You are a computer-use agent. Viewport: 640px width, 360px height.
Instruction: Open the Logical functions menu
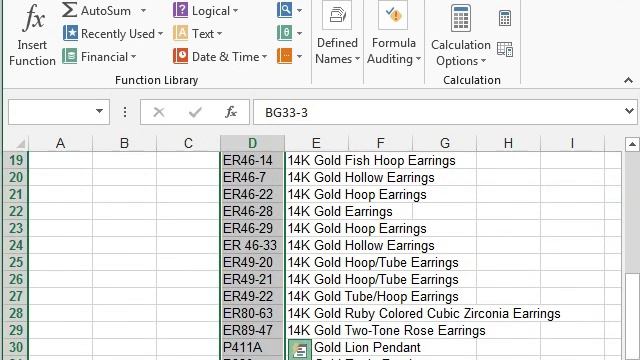(x=206, y=11)
